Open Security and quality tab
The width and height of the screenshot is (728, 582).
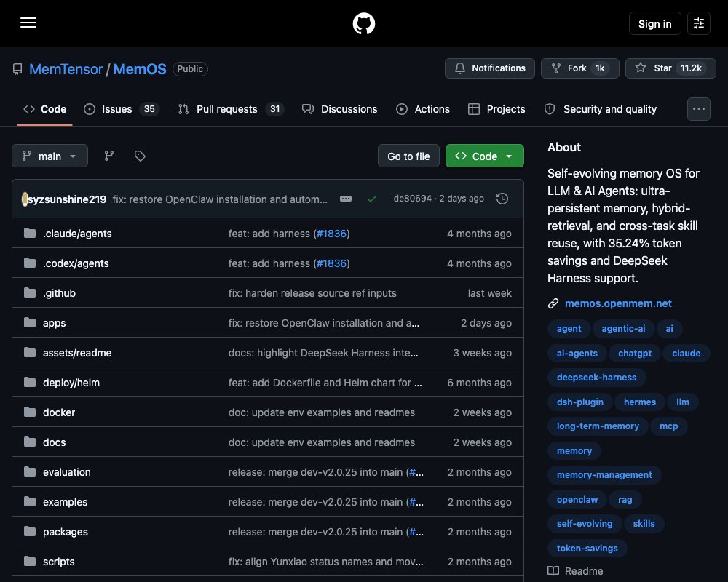point(601,109)
